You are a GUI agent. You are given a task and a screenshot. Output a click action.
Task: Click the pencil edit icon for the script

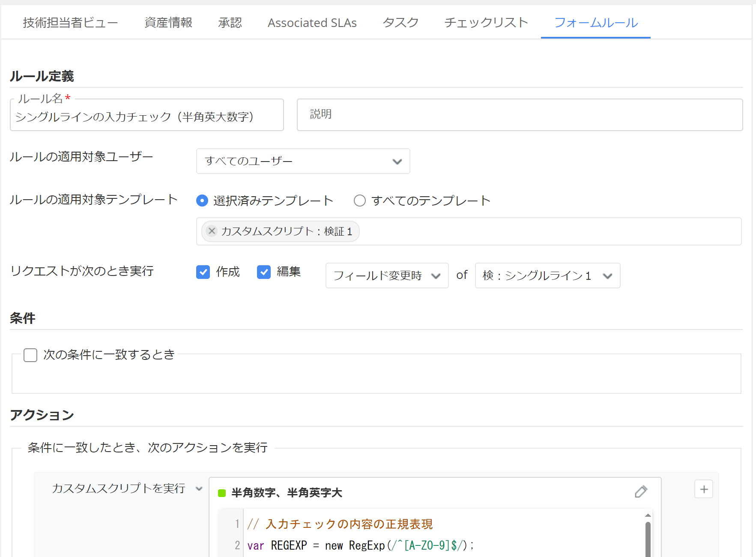tap(641, 491)
